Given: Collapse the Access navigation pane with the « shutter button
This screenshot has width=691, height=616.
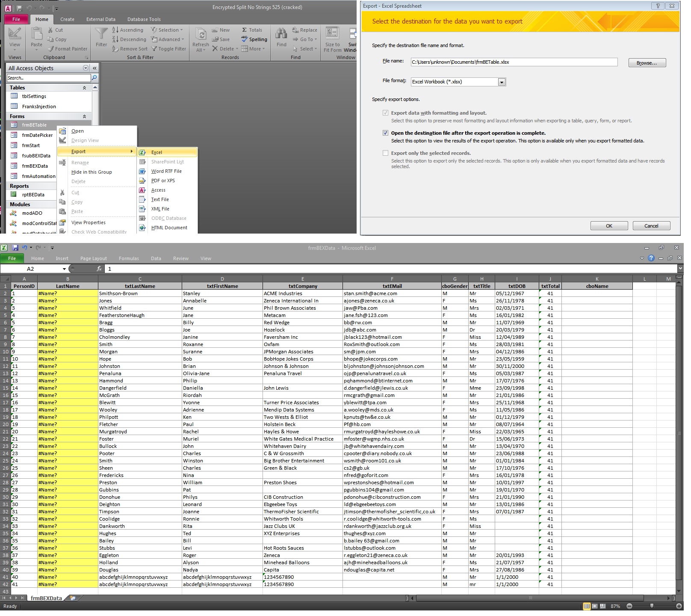Looking at the screenshot, I should coord(94,68).
